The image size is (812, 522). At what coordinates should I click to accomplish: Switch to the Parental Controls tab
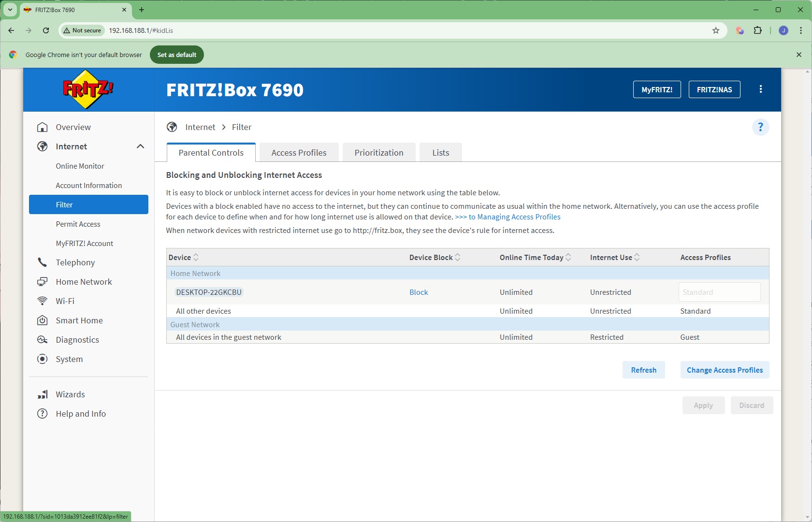coord(211,153)
